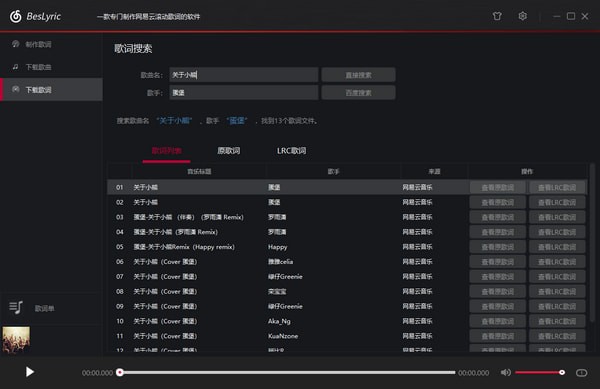Switch to the lyric list tab
This screenshot has width=600, height=389.
click(x=166, y=151)
